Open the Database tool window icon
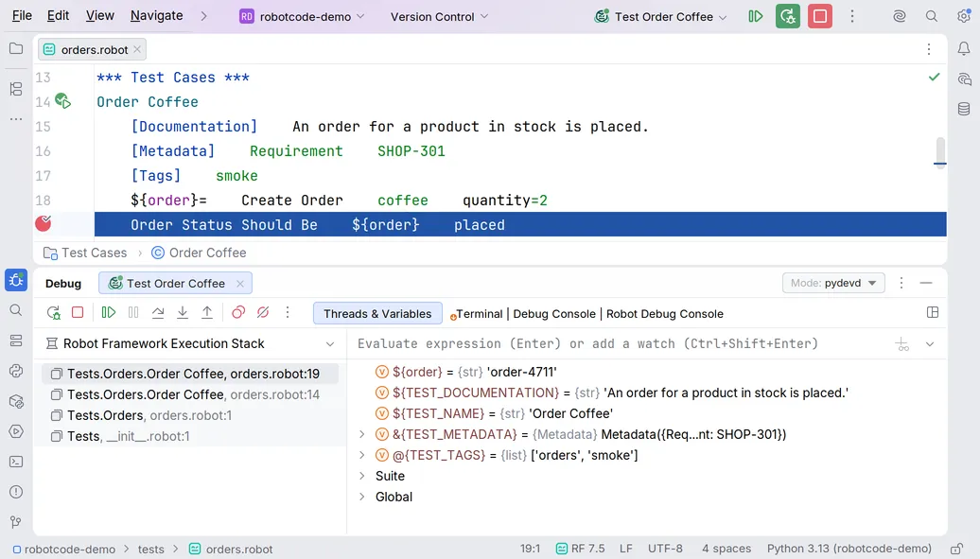Screen dimensions: 980x559 point(964,109)
